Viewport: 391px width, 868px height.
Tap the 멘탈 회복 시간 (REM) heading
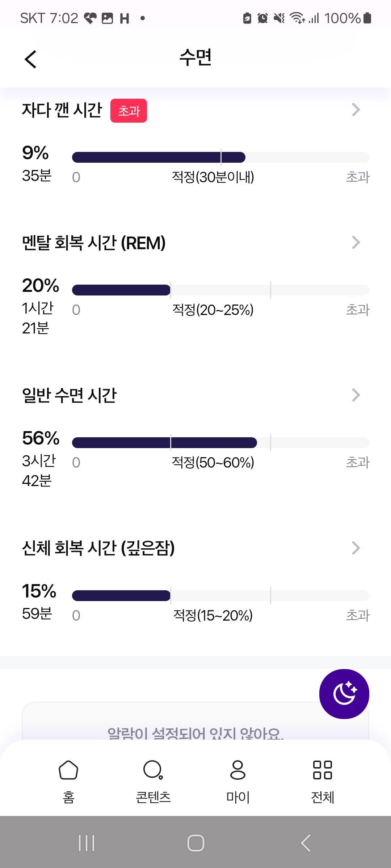(x=94, y=243)
